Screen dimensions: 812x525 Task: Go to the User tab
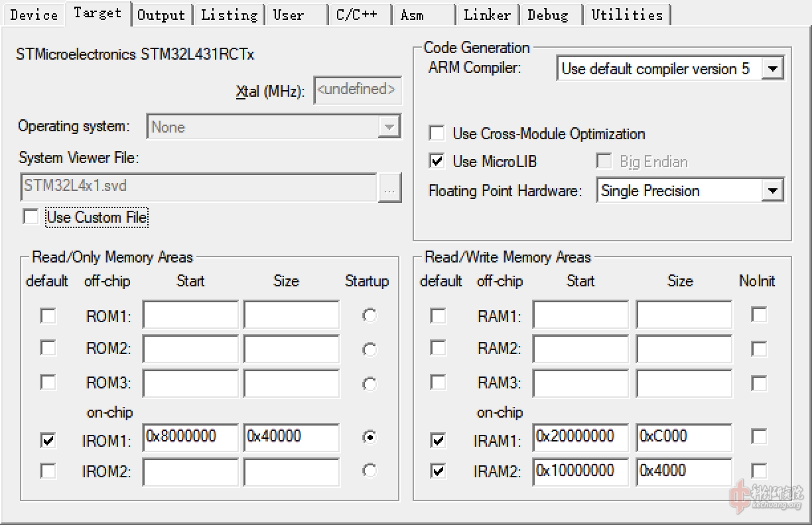pos(296,15)
